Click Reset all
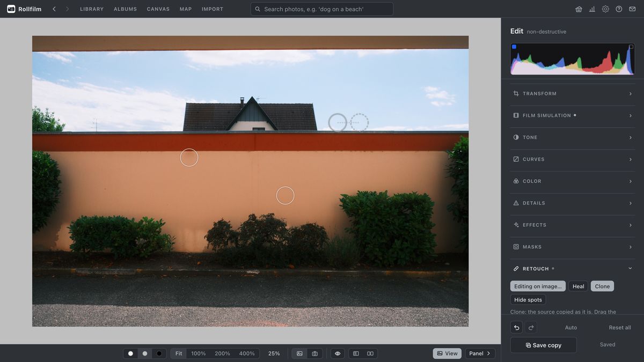644x362 pixels. (x=620, y=328)
